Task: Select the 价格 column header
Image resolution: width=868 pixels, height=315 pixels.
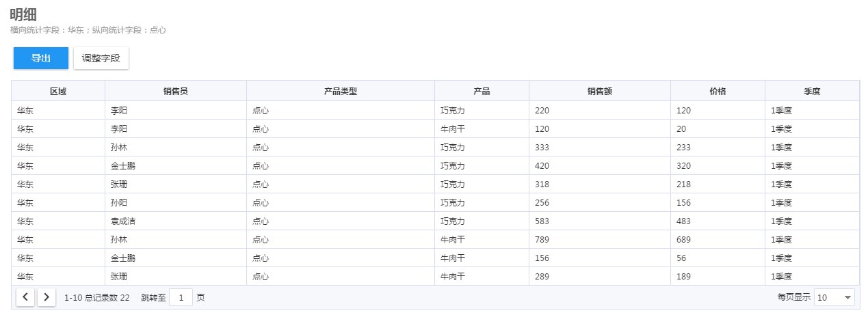Action: (x=718, y=91)
